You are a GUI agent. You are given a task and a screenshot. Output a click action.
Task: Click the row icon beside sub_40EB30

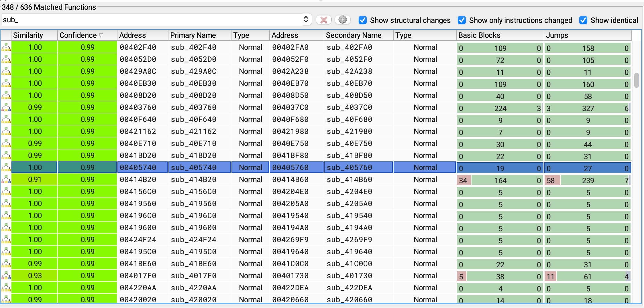pos(6,83)
